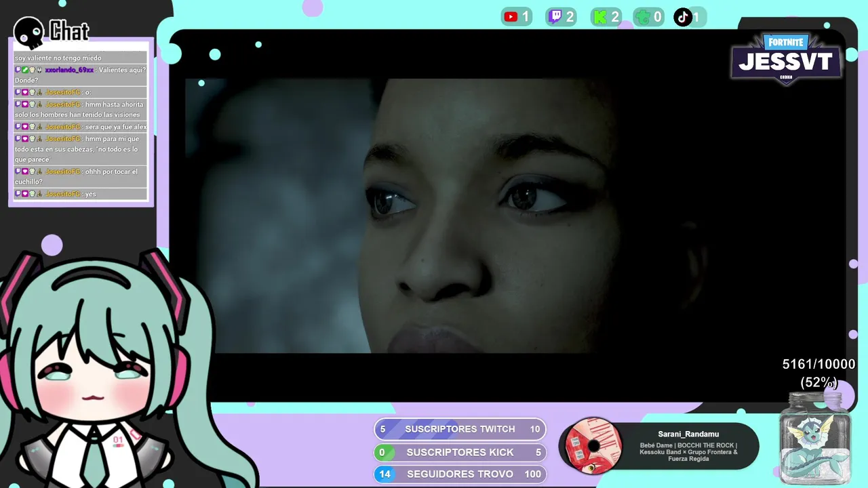
Task: Click the YouTube viewer count icon
Action: [511, 17]
